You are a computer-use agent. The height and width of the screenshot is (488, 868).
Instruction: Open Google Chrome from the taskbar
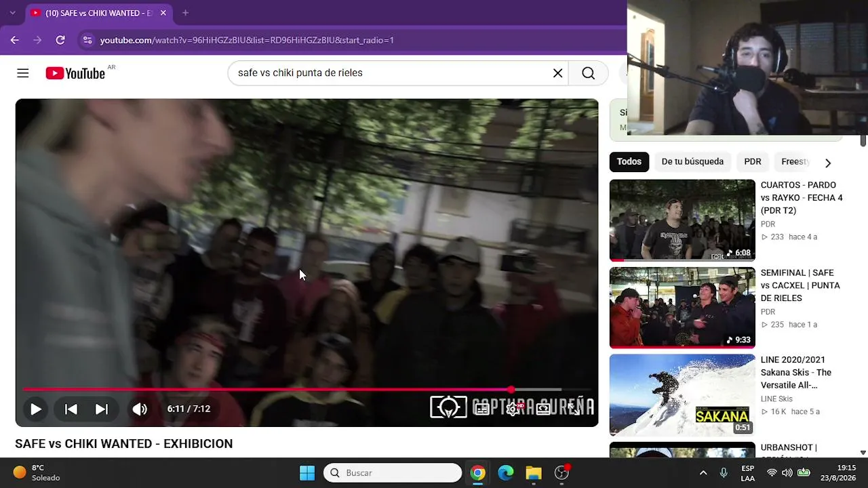click(x=478, y=473)
